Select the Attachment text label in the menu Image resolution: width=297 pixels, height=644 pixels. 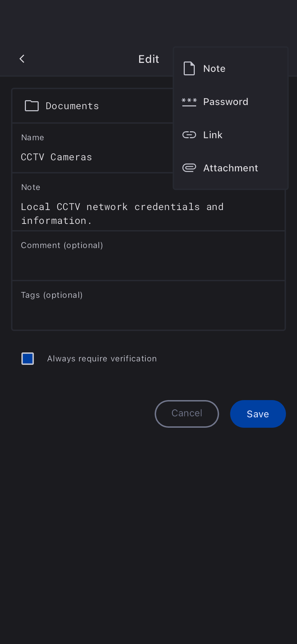[230, 168]
